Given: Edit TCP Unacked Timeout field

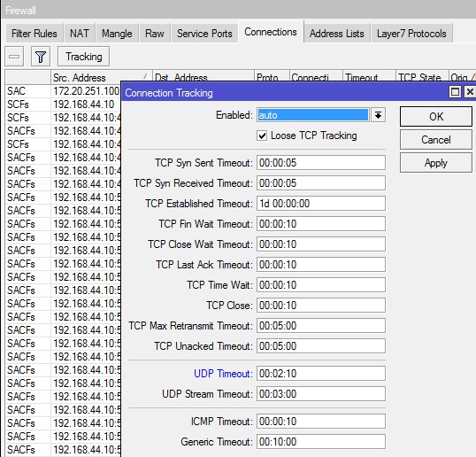Looking at the screenshot, I should pos(321,346).
